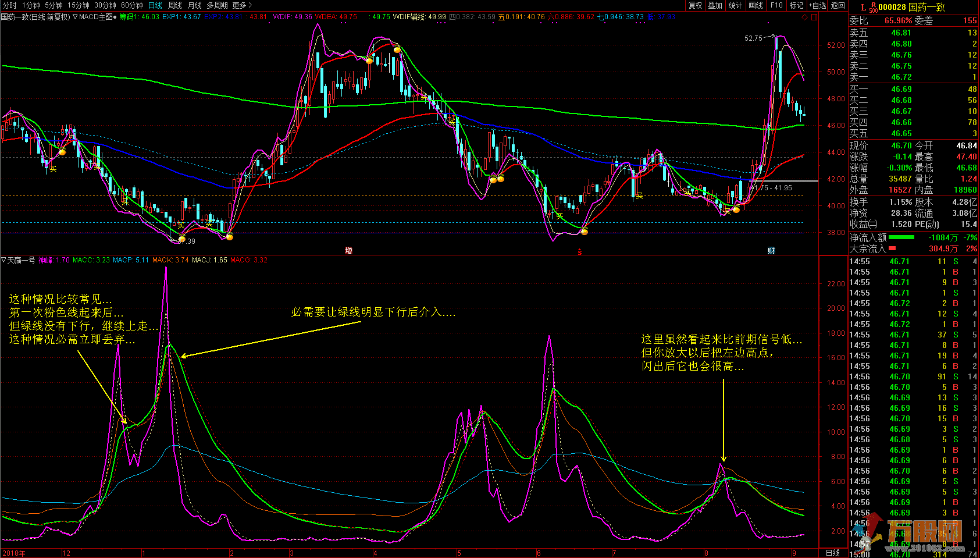Click the R 500 index marker icon

tap(874, 7)
